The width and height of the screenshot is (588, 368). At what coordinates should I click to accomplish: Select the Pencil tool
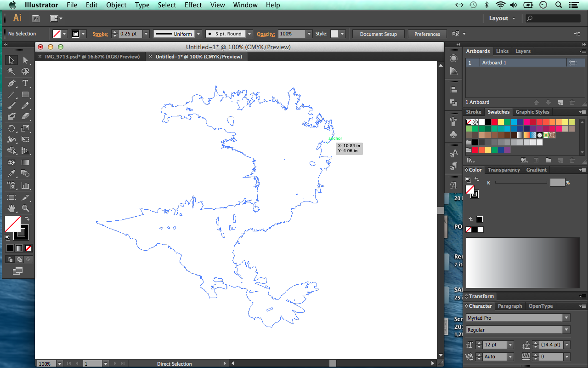coord(25,106)
